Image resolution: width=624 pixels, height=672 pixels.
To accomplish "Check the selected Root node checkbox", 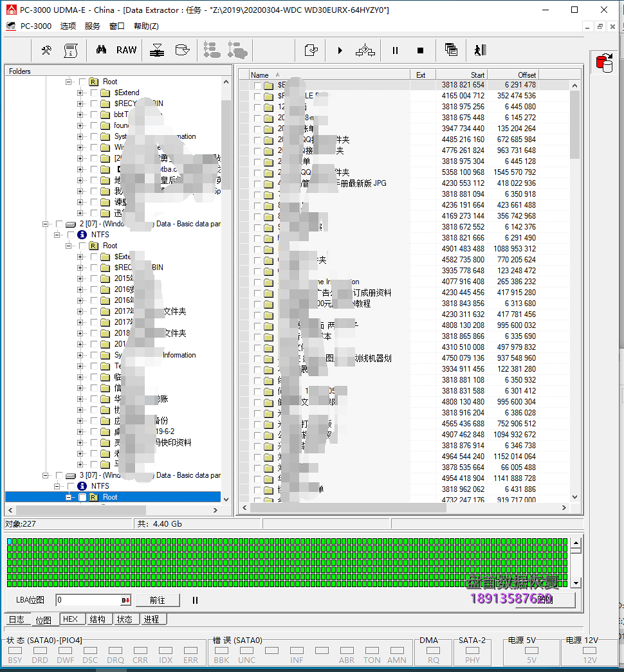I will tap(82, 497).
